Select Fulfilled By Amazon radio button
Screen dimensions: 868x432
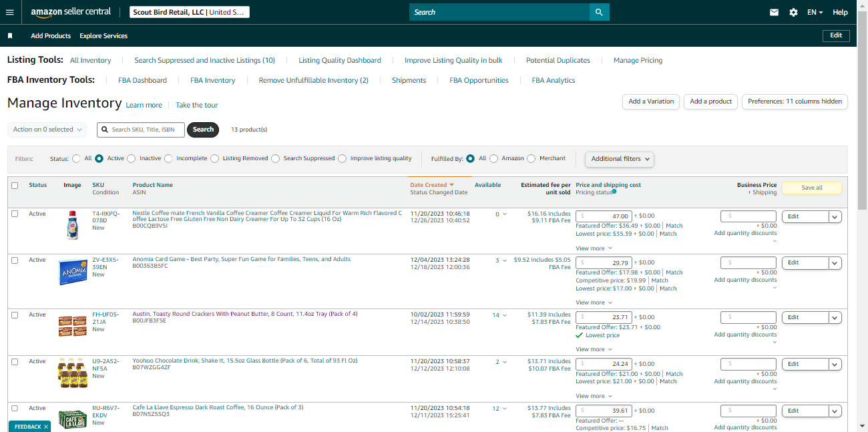493,159
